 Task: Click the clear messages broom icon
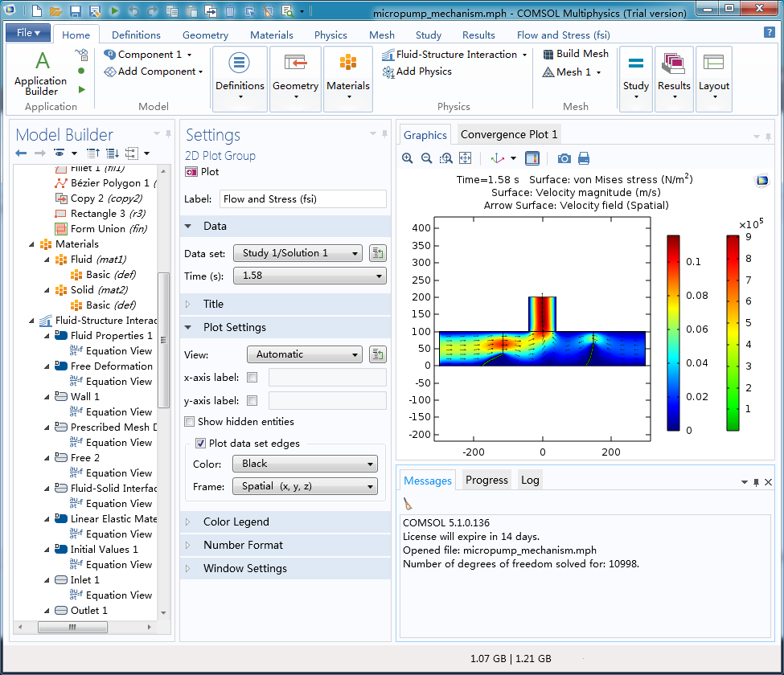pos(408,504)
